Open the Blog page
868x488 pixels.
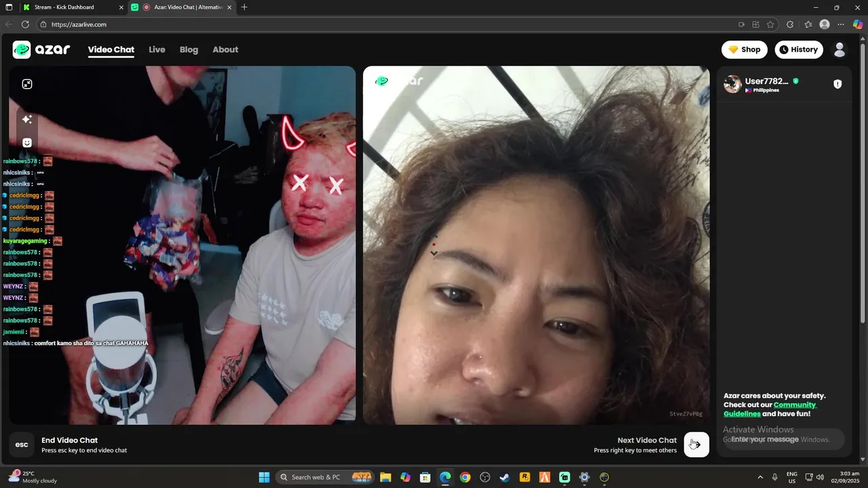click(x=189, y=49)
